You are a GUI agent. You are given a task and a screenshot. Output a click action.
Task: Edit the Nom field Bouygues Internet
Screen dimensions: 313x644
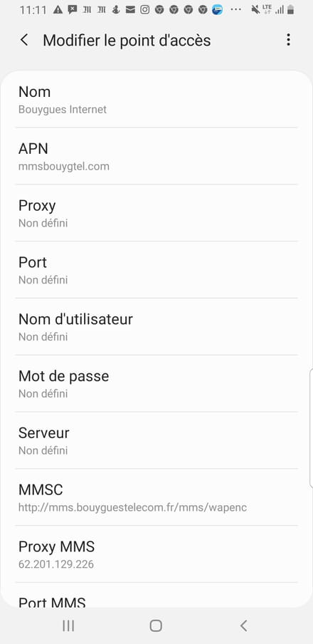[156, 100]
